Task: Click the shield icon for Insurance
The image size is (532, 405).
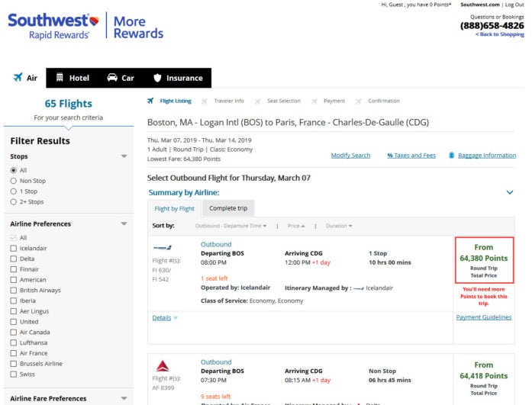Action: click(x=157, y=78)
